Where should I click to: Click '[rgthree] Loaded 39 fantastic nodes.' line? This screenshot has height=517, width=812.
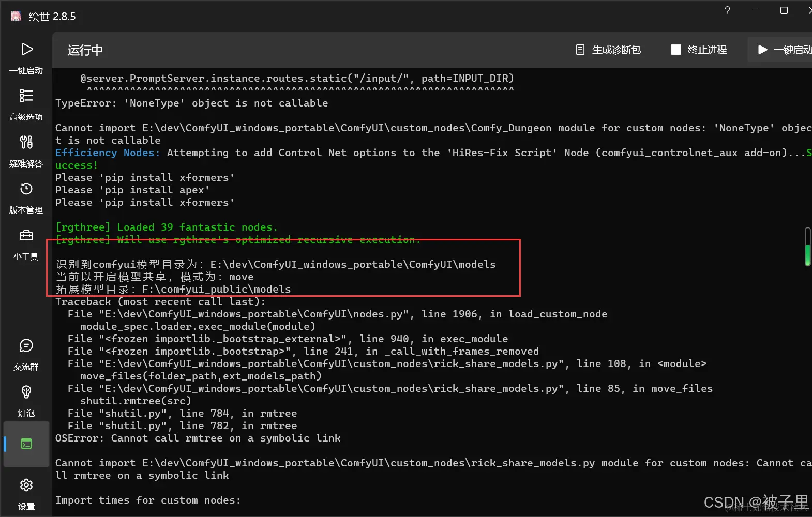[x=166, y=227]
